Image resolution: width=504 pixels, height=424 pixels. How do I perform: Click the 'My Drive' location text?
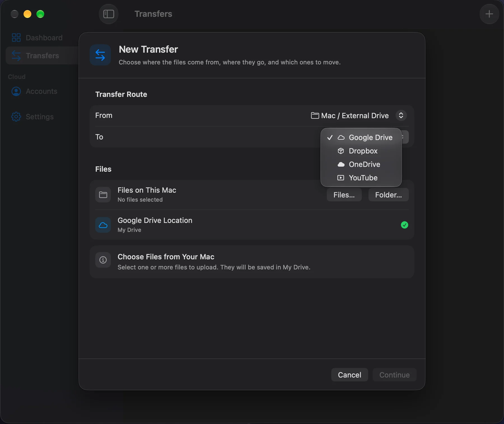[x=129, y=230]
